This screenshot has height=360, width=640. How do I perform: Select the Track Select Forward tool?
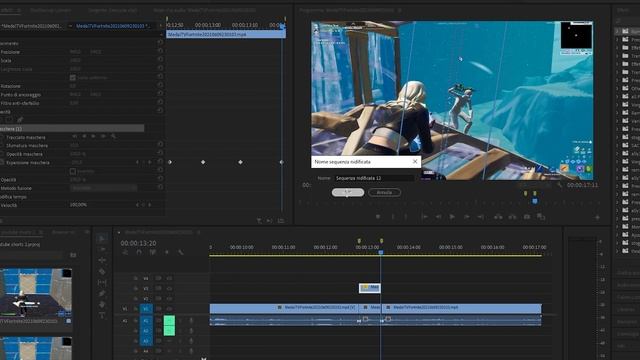coord(102,249)
